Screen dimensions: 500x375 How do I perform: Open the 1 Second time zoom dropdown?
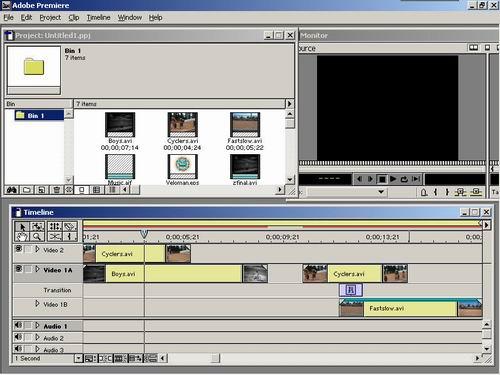pos(79,359)
